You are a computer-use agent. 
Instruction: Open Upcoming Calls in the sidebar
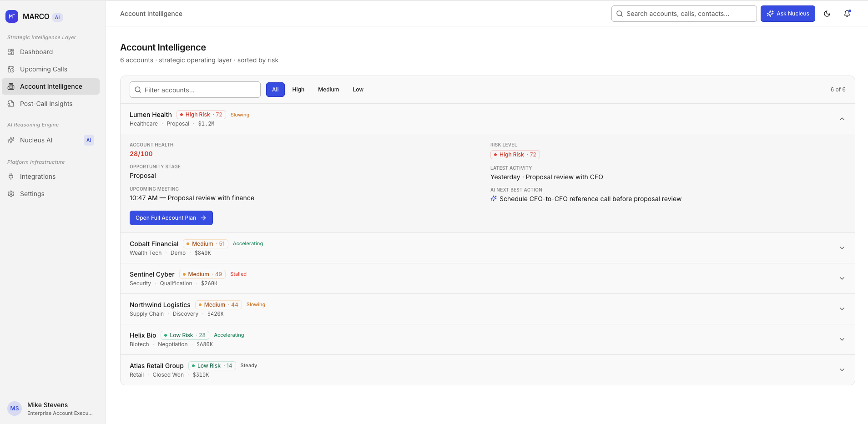coord(50,69)
